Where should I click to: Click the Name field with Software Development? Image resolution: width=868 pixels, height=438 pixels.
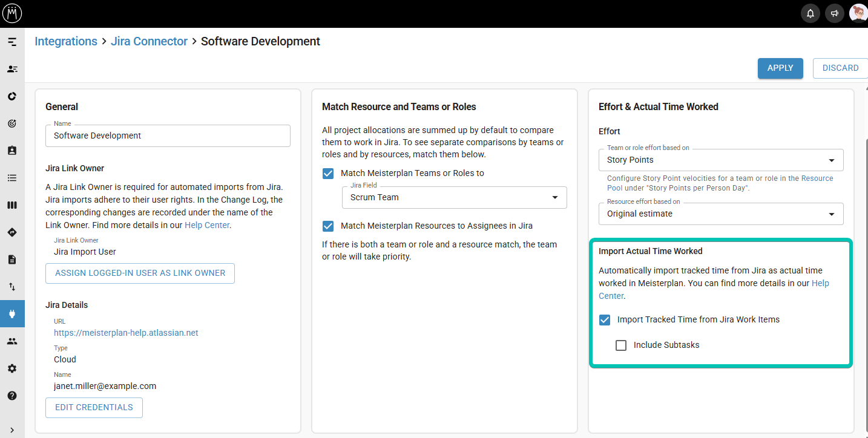point(168,136)
